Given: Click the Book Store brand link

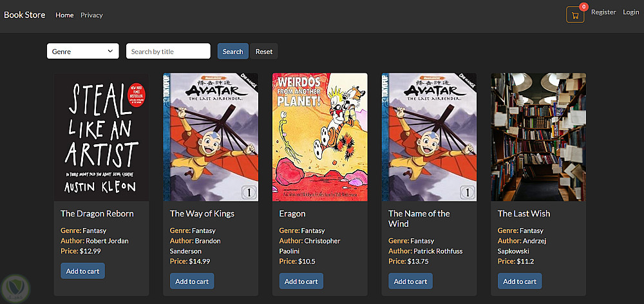Looking at the screenshot, I should (x=24, y=15).
